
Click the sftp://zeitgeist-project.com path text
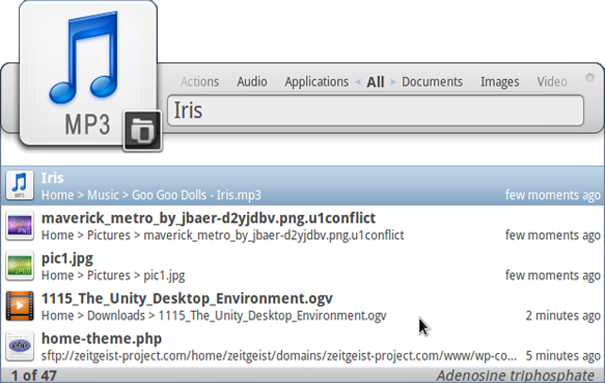(x=279, y=356)
